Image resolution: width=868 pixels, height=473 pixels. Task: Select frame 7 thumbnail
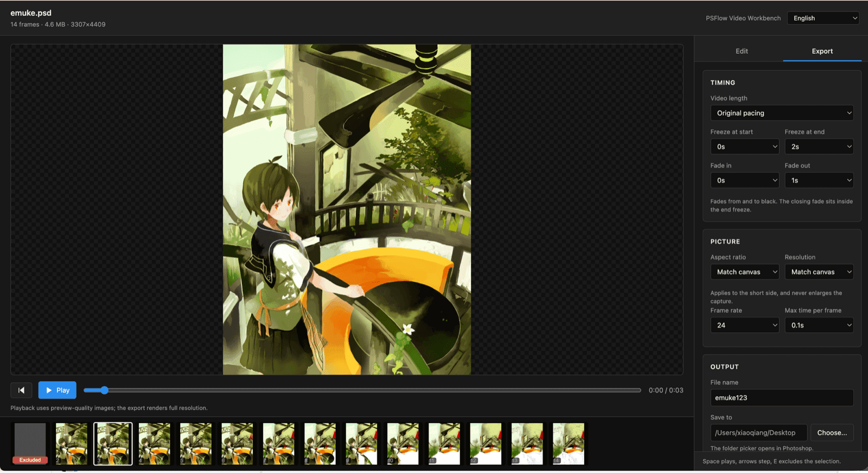[279, 444]
